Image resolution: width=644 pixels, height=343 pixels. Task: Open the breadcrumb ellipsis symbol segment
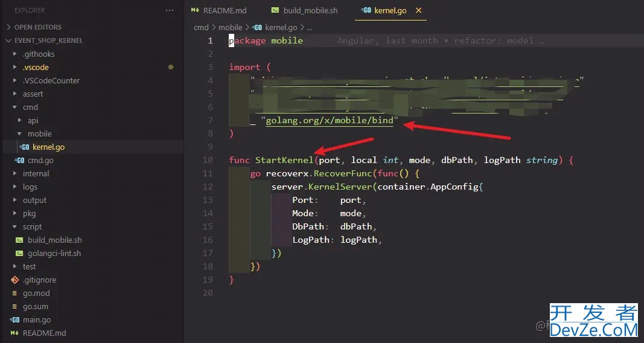point(310,28)
